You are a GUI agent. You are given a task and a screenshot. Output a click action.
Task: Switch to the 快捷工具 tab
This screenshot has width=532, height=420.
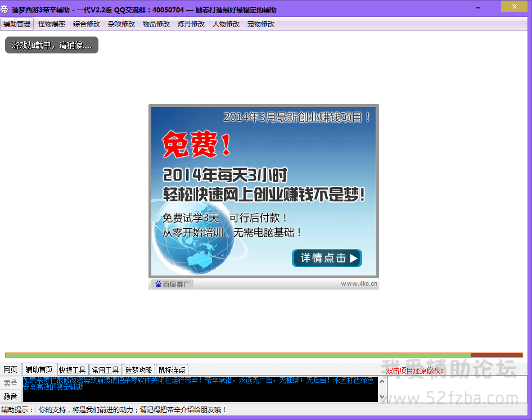[73, 370]
